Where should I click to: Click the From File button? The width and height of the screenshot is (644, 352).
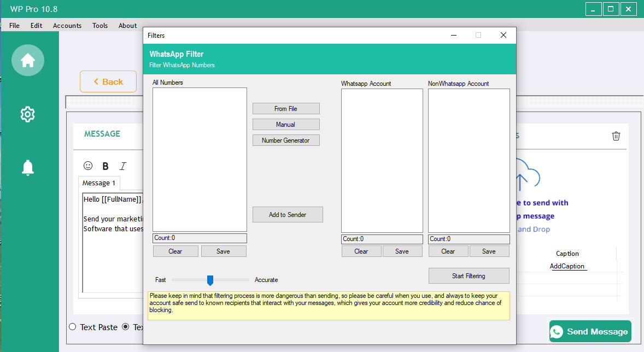coord(286,108)
